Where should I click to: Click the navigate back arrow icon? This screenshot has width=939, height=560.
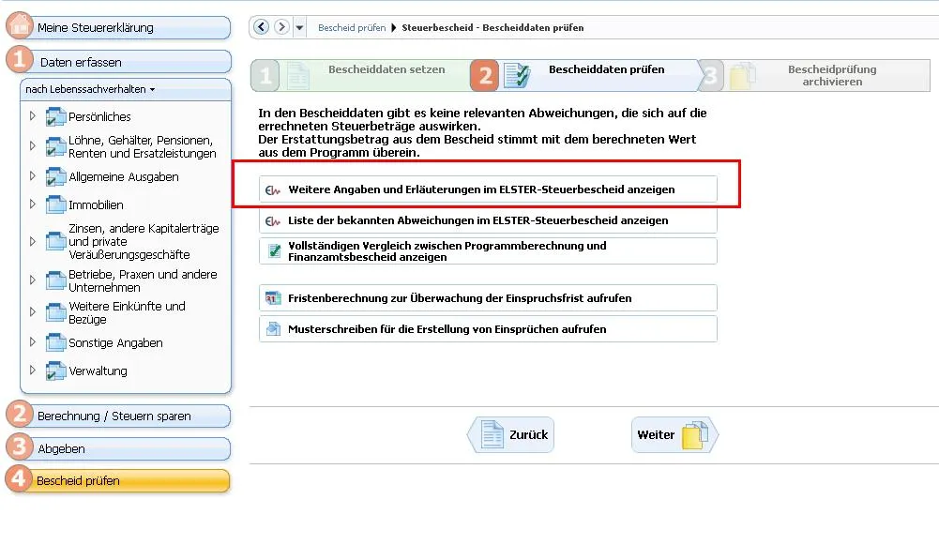[x=261, y=27]
